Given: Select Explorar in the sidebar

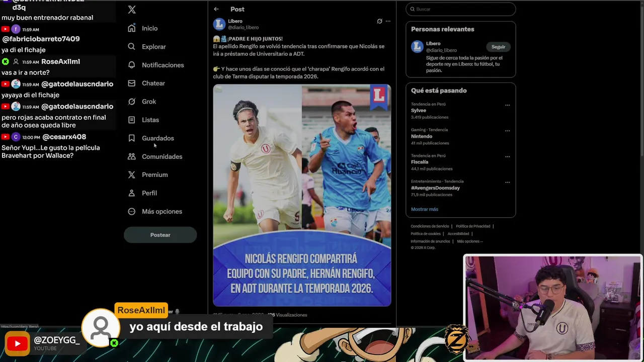Looking at the screenshot, I should [x=153, y=46].
